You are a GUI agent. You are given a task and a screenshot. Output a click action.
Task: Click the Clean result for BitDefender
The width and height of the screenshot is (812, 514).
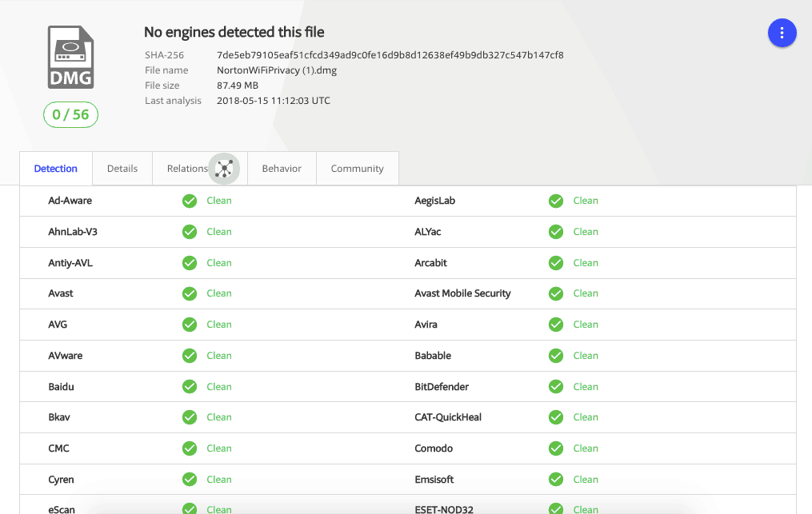586,387
